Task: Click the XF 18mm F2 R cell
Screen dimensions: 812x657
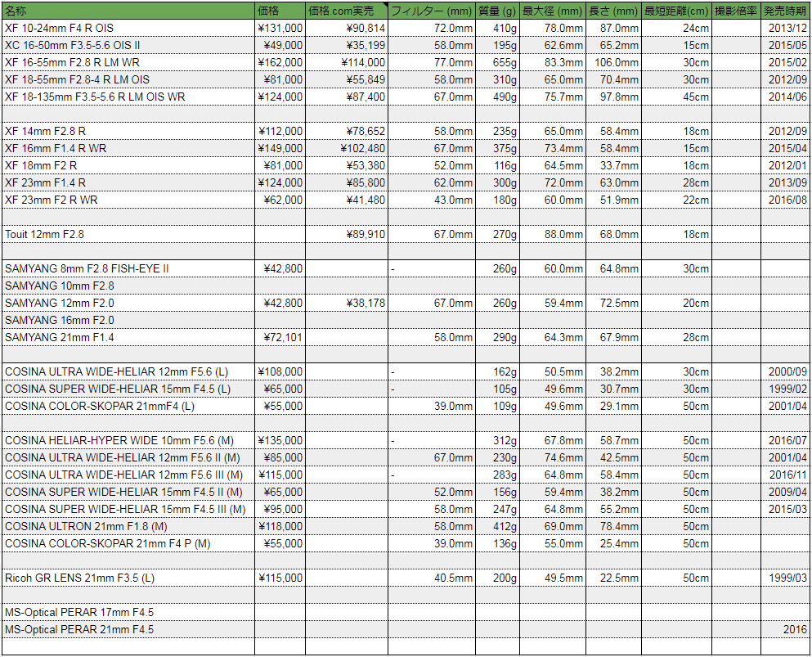Action: (x=128, y=165)
